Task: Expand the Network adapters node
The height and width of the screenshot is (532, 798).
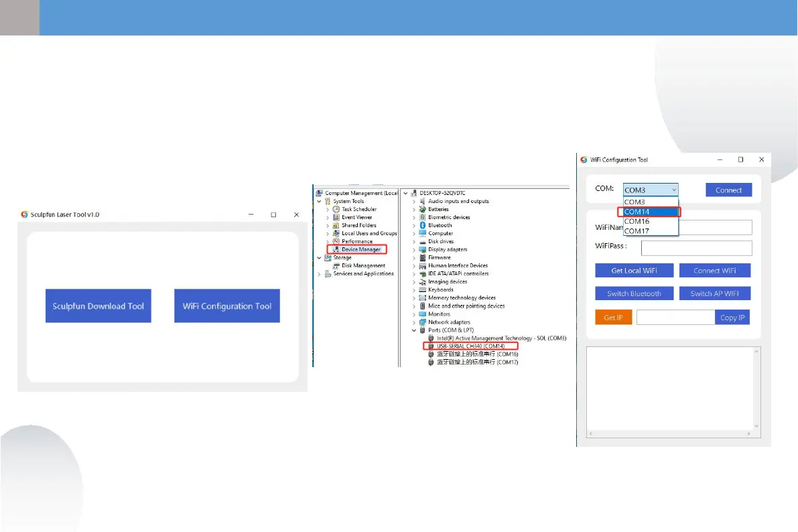Action: [x=414, y=322]
